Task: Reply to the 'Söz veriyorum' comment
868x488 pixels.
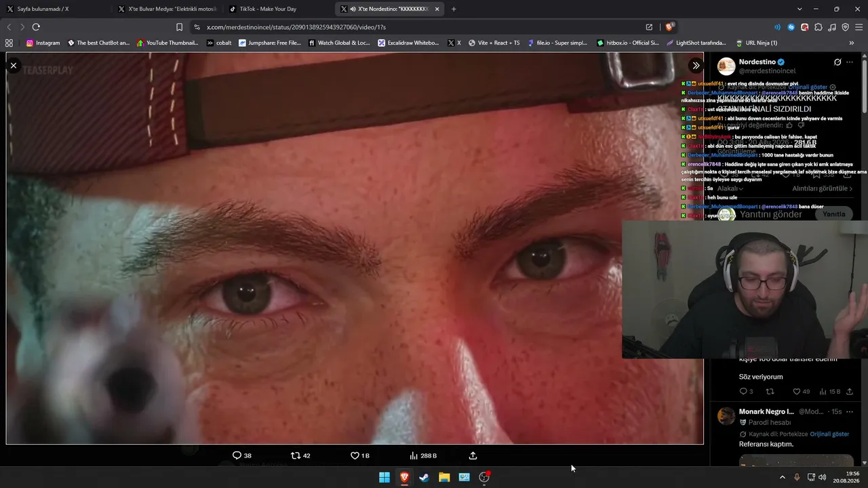Action: coord(746,392)
